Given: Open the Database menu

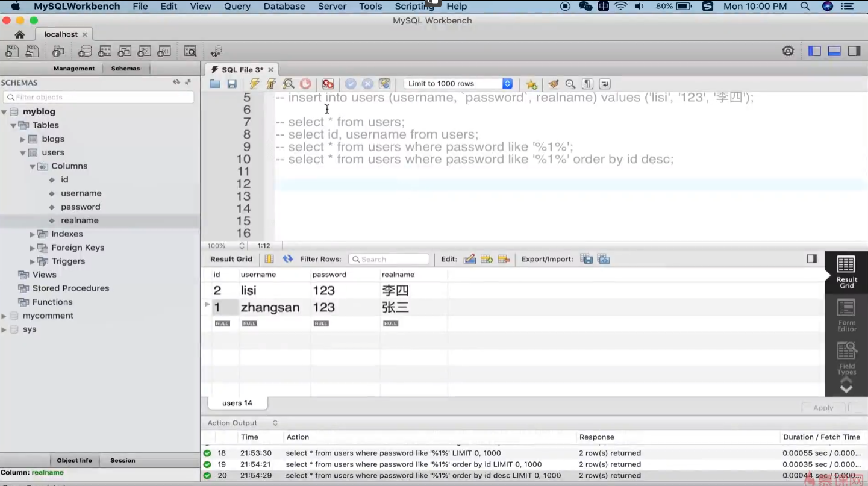Looking at the screenshot, I should (284, 7).
